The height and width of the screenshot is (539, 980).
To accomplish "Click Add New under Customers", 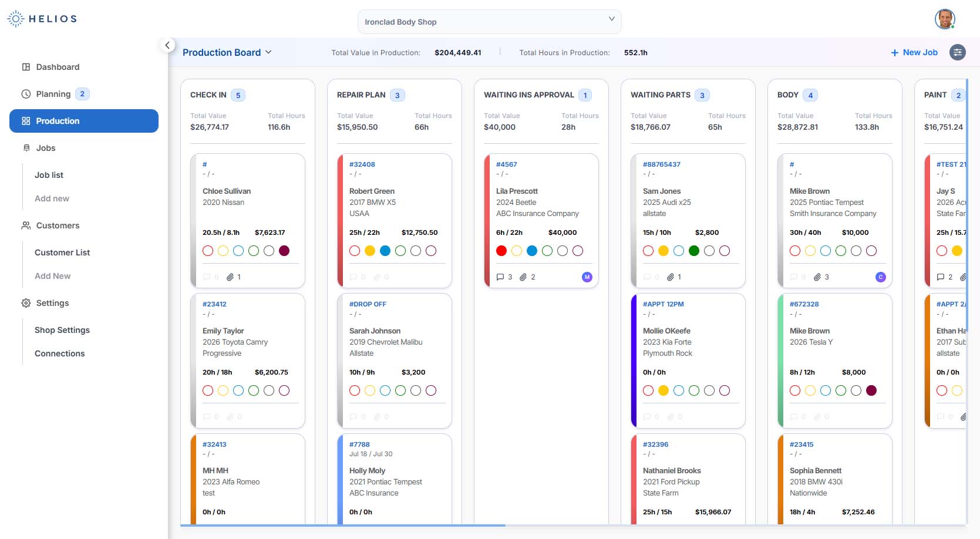I will (52, 276).
